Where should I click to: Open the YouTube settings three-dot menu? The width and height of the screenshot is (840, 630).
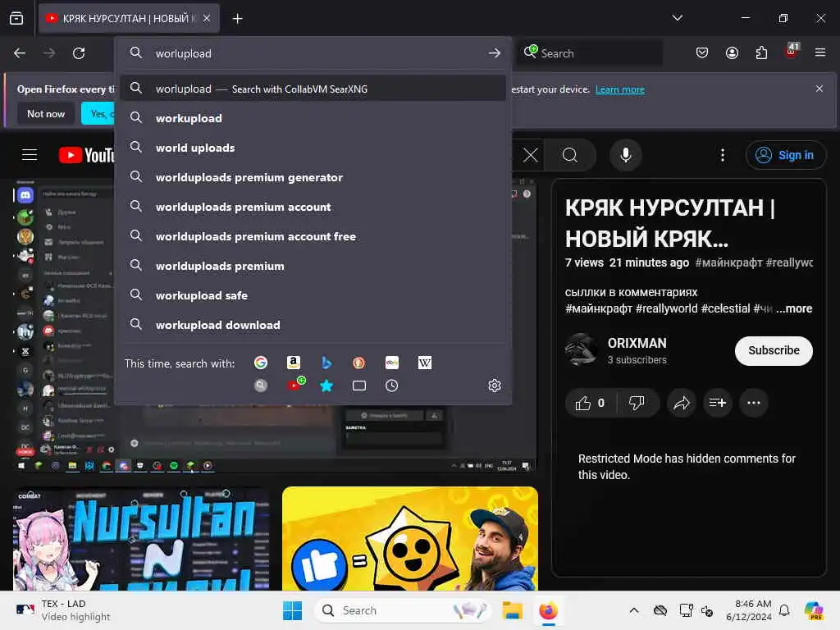click(x=723, y=155)
